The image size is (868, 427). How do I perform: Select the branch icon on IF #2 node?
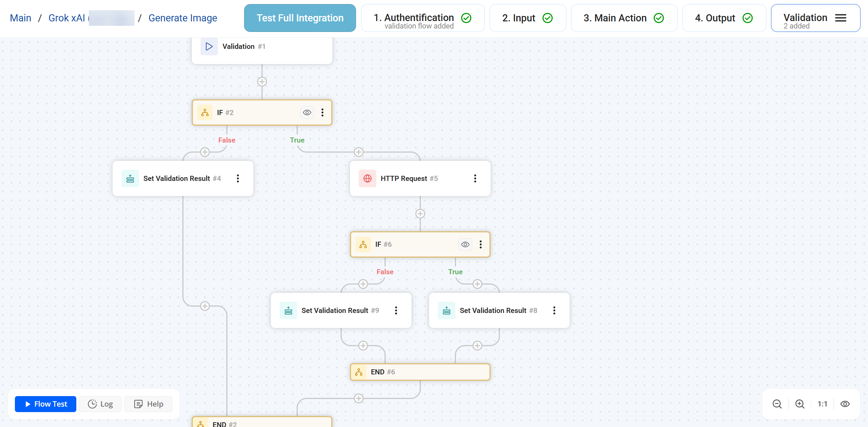click(204, 112)
